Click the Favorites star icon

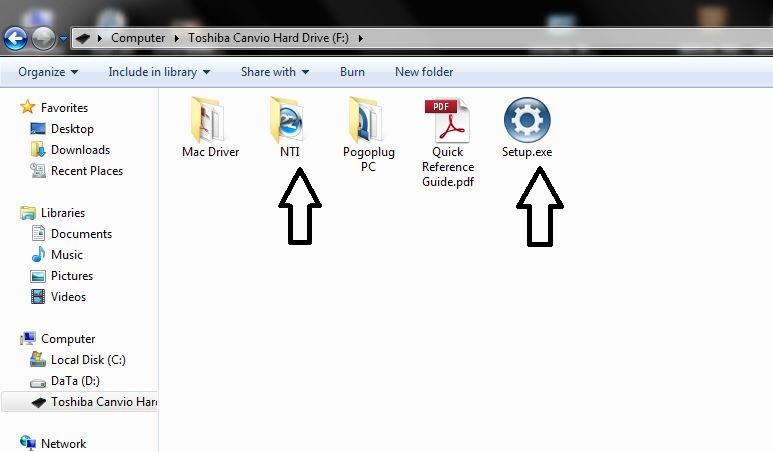pyautogui.click(x=28, y=107)
